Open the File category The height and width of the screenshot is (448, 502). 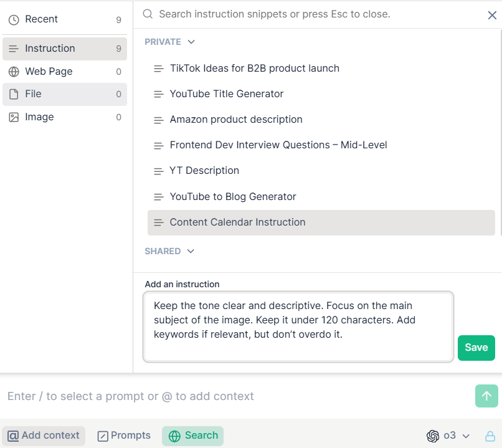coord(65,94)
